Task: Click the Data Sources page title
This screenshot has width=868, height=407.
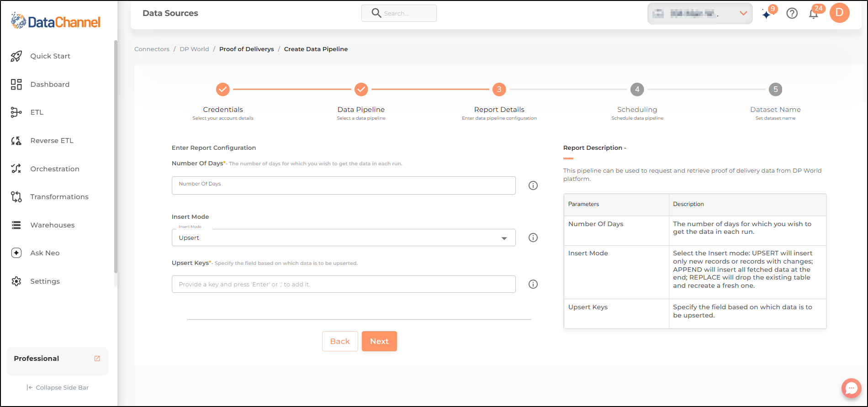Action: [170, 13]
